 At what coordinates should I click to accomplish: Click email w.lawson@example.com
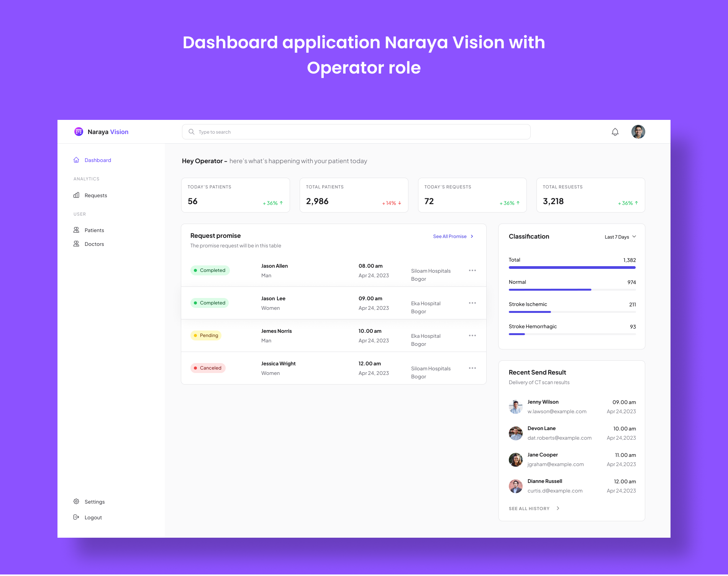coord(557,411)
